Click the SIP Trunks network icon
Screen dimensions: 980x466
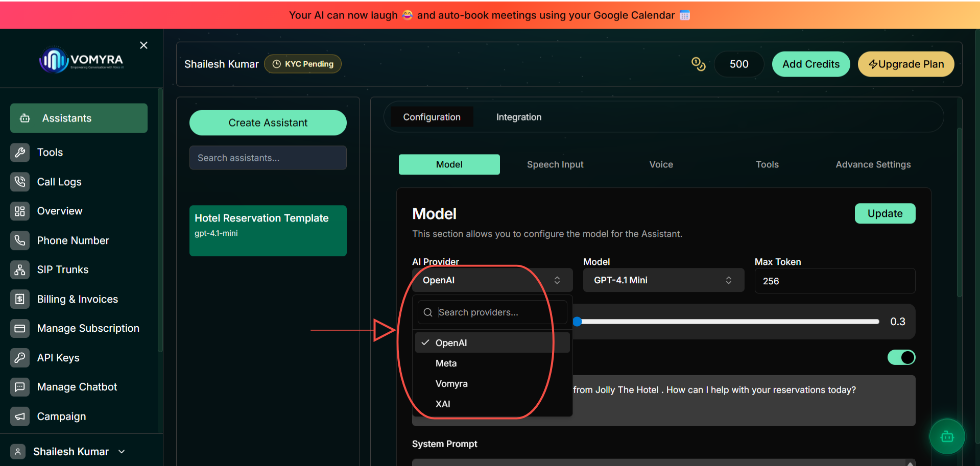pyautogui.click(x=20, y=269)
